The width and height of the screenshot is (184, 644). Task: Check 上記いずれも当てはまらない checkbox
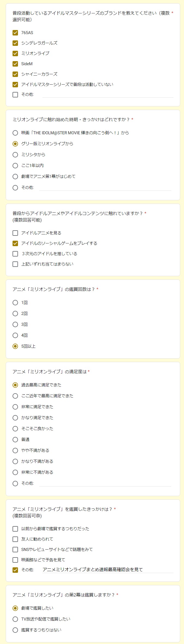point(15,264)
